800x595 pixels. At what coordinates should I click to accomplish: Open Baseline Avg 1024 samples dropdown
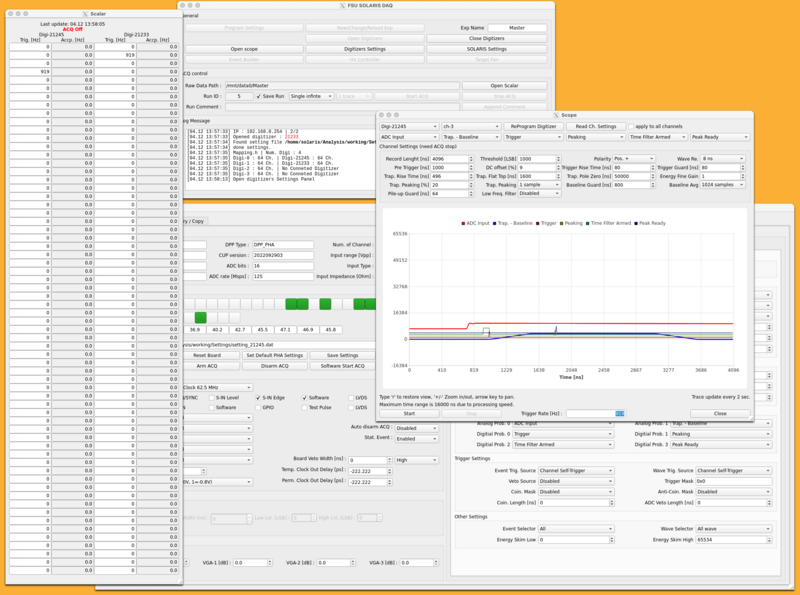(x=722, y=185)
